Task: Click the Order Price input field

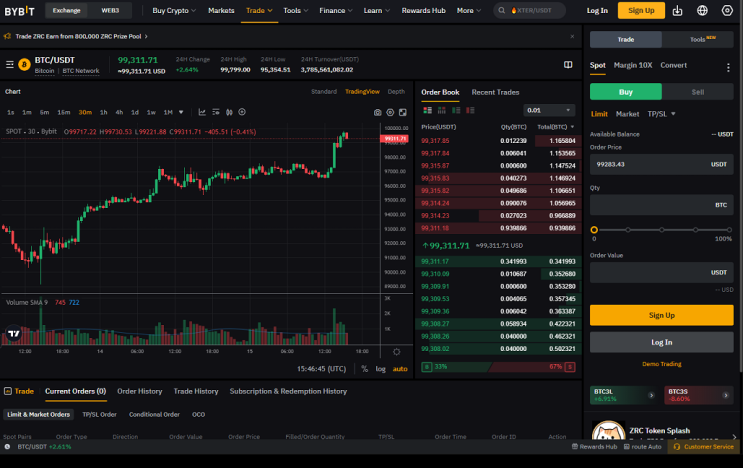Action: point(661,164)
